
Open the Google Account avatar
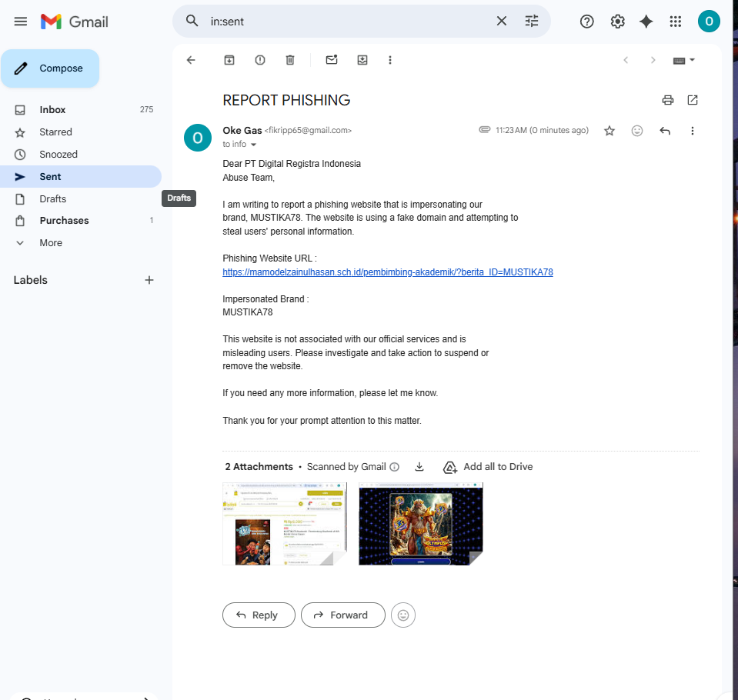[709, 22]
